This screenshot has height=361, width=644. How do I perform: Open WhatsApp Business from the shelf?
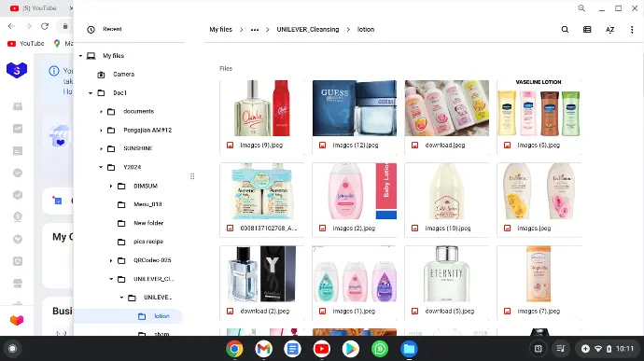tap(380, 349)
